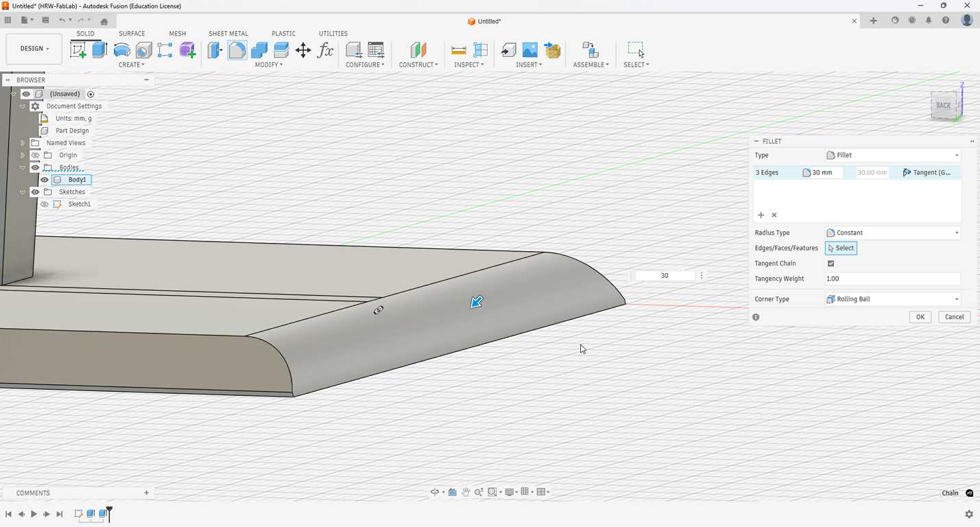Open Display Settings in navigation bar

click(x=510, y=492)
